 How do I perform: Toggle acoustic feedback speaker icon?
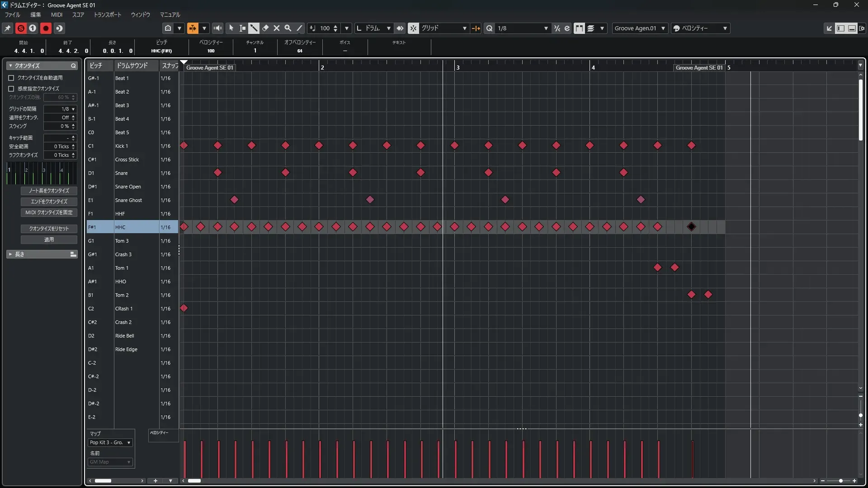tap(217, 28)
